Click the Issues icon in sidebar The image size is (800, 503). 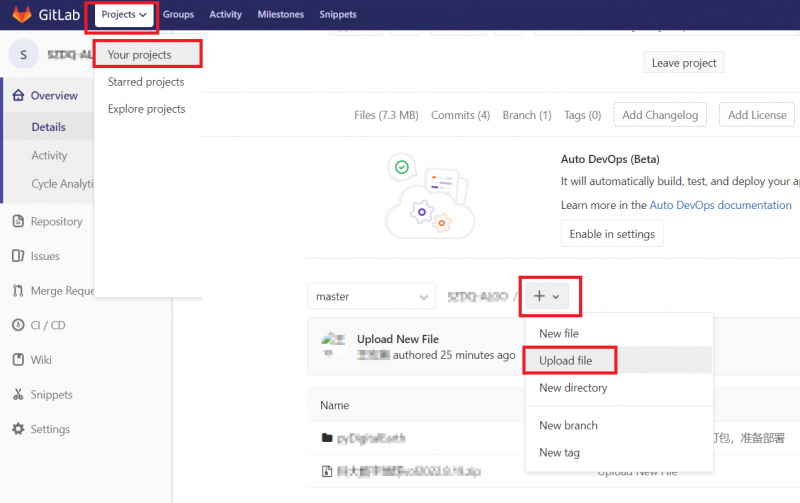18,256
